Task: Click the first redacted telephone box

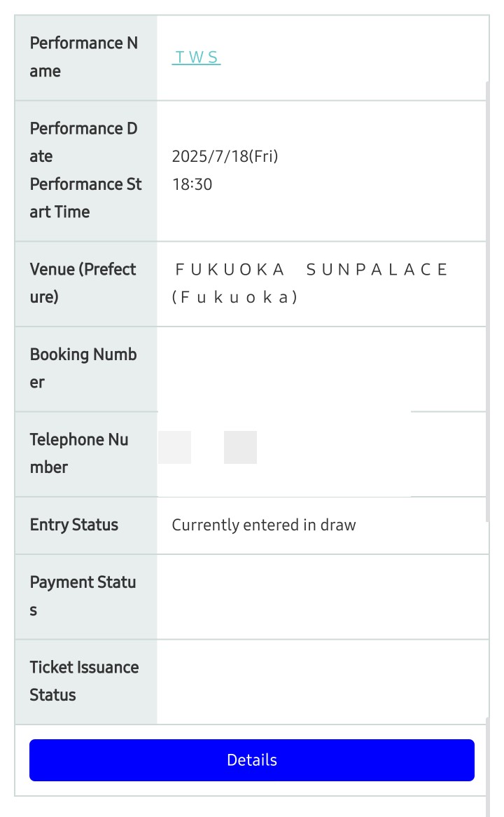Action: coord(174,448)
